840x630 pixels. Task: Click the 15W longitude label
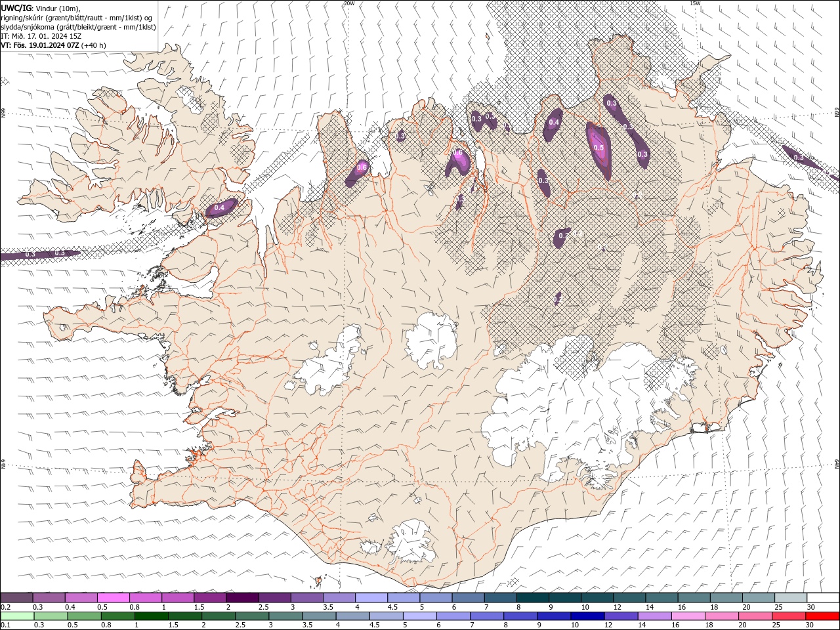695,3
